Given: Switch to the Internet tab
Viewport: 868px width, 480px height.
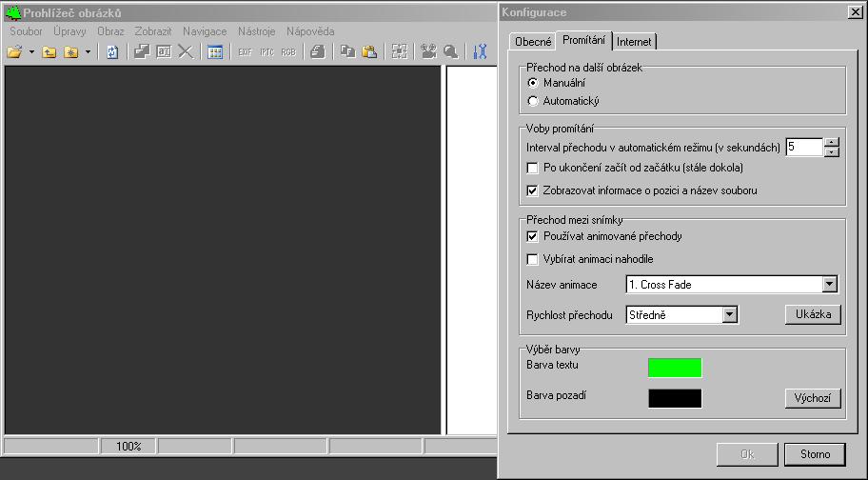Looking at the screenshot, I should [x=634, y=42].
